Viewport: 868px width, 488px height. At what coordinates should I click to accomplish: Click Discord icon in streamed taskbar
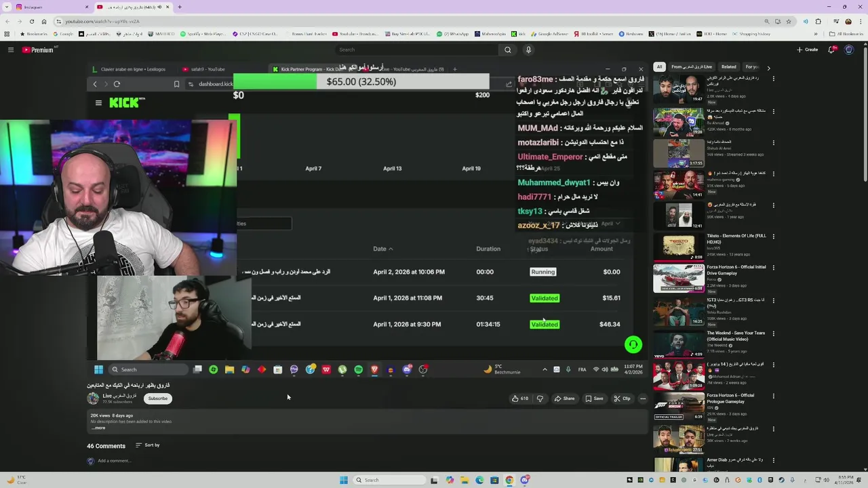tap(407, 369)
